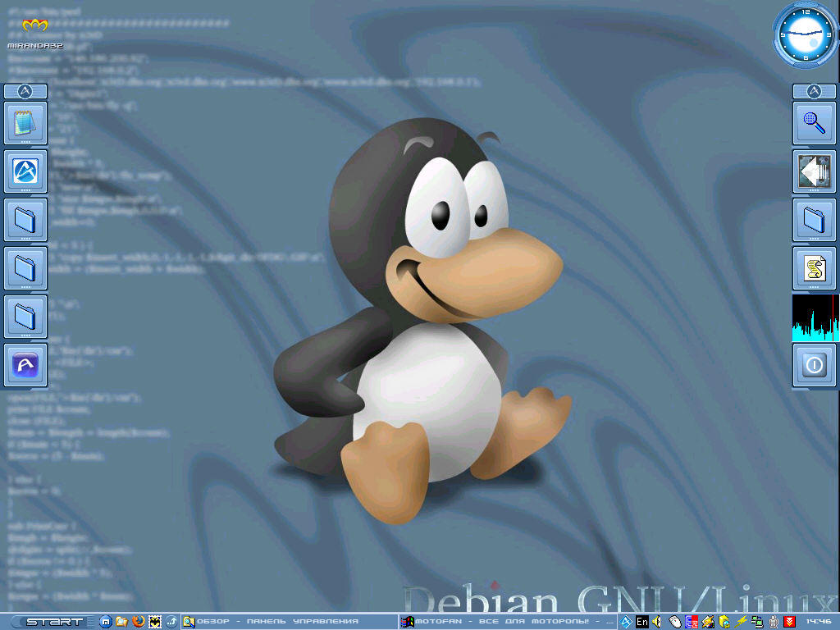The image size is (840, 630).
Task: Open the folder directly below the mountain-logo icon
Action: click(25, 220)
